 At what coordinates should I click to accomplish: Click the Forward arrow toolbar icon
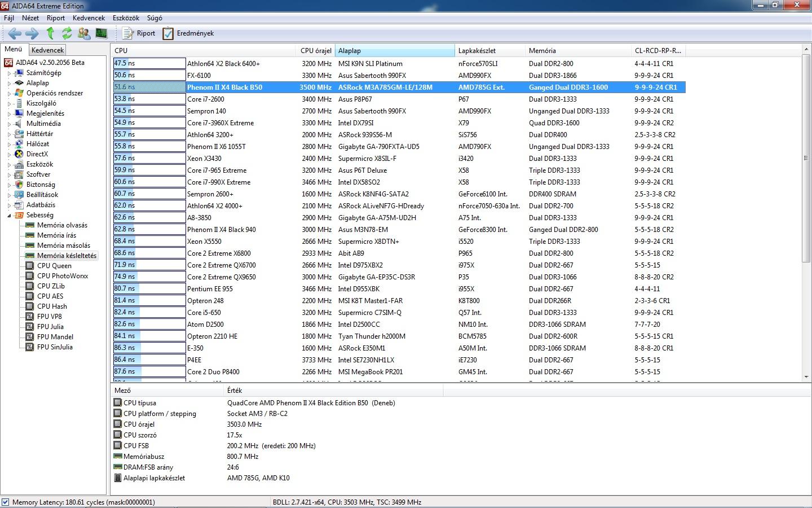pyautogui.click(x=32, y=33)
